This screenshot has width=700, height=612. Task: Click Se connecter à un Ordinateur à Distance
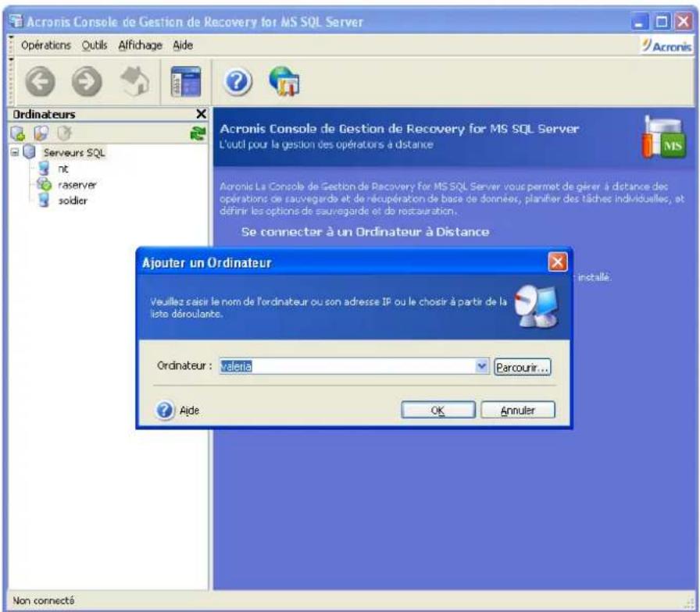365,232
